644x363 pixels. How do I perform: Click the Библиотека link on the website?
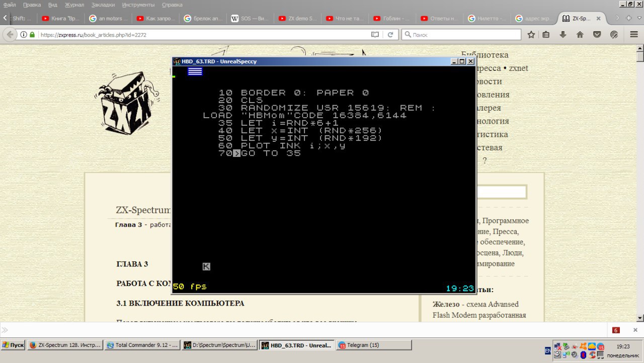point(485,55)
